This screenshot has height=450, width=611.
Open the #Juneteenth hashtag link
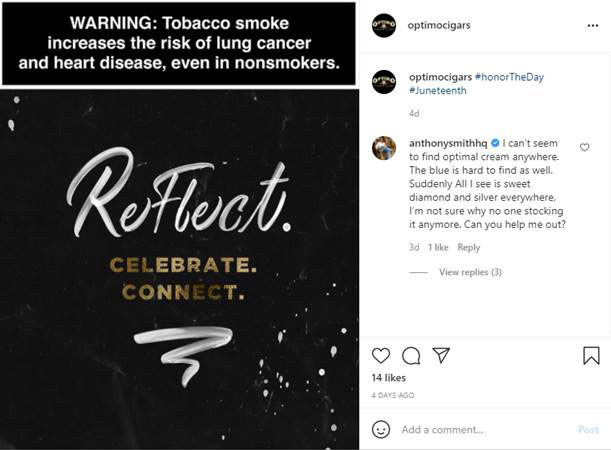coord(438,91)
